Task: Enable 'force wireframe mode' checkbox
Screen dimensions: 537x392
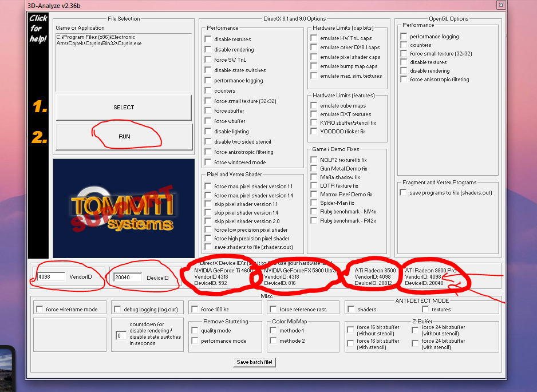Action: 40,309
